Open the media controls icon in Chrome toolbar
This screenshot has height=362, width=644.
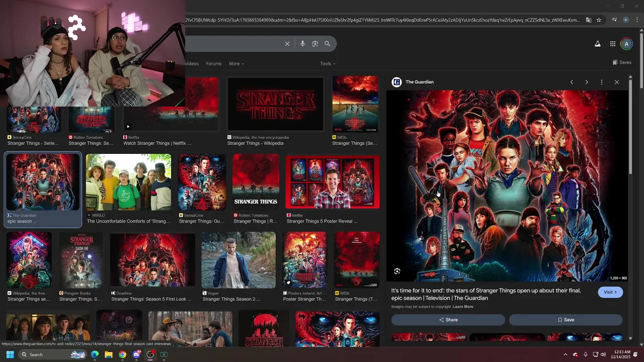[614, 20]
